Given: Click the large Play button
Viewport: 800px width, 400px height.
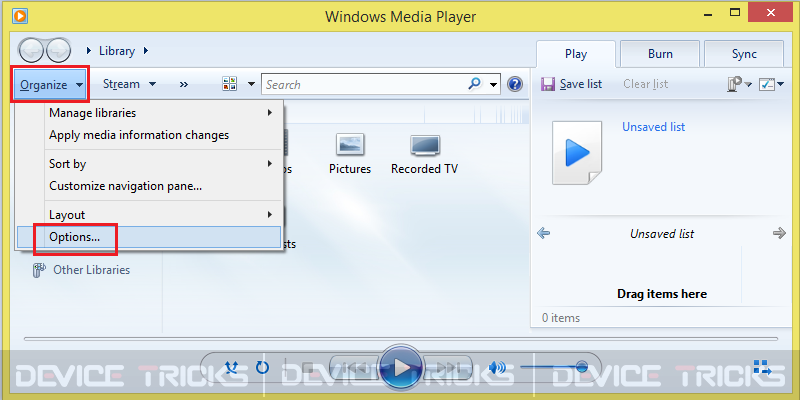Looking at the screenshot, I should click(x=402, y=367).
